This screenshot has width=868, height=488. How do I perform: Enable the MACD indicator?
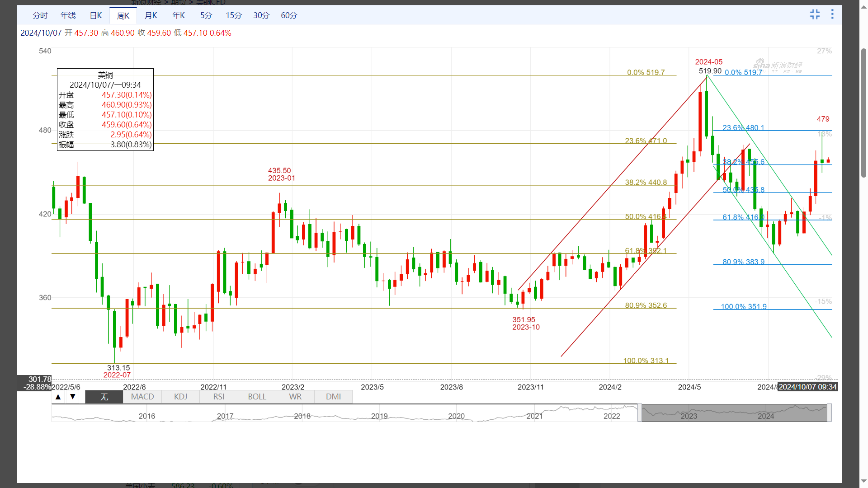click(x=142, y=397)
